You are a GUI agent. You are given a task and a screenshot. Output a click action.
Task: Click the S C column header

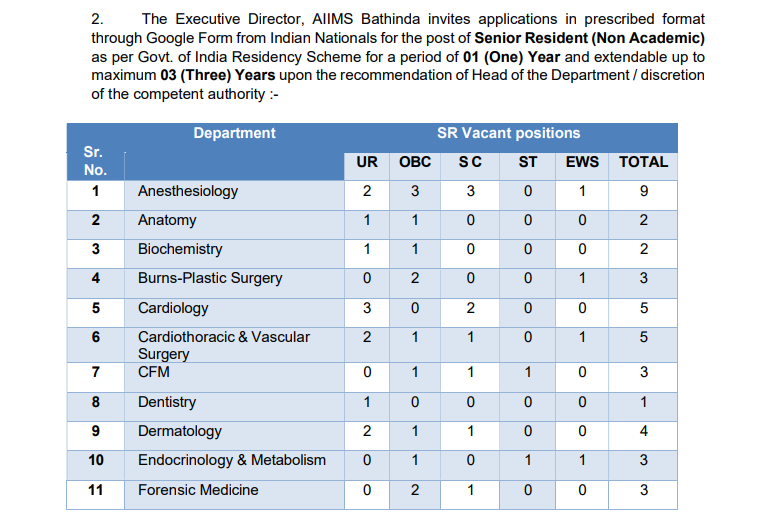(x=470, y=162)
